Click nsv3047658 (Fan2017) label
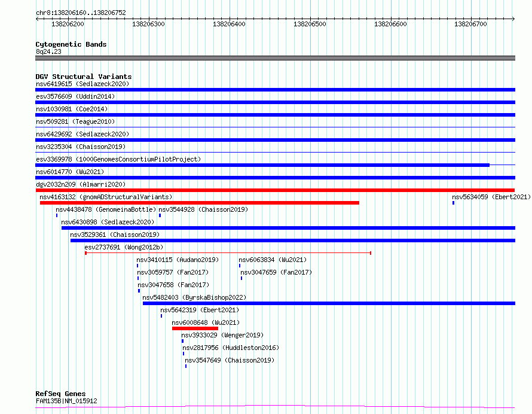Viewport: 532px width, 414px height. (x=173, y=285)
